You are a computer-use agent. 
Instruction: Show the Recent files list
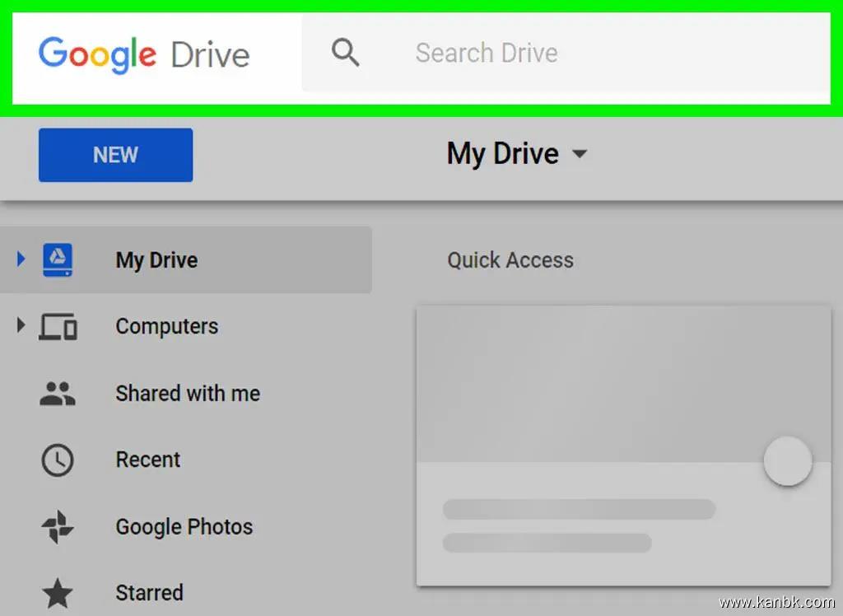148,460
